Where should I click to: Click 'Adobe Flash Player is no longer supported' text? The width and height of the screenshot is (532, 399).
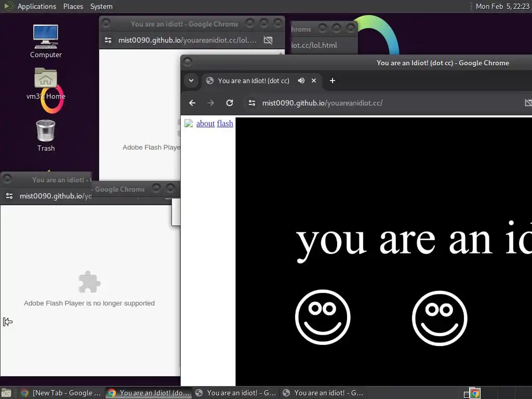(89, 303)
